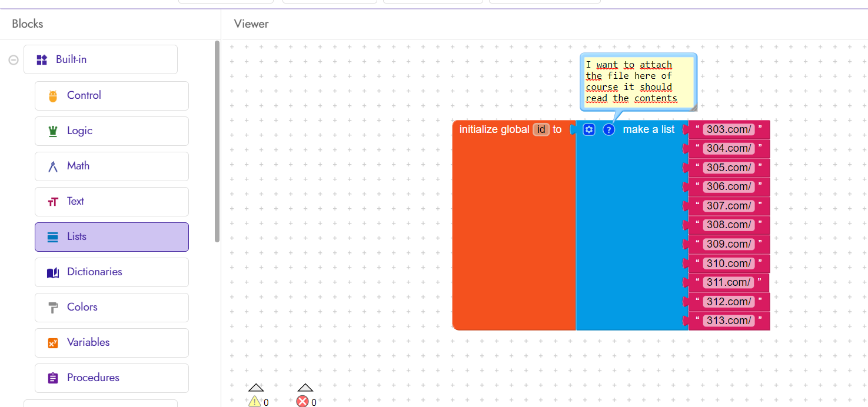This screenshot has width=868, height=407.
Task: Select the Variables category
Action: pyautogui.click(x=112, y=342)
